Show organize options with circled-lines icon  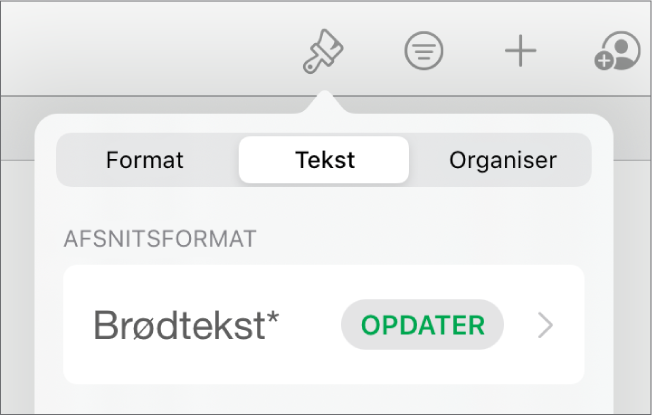423,52
